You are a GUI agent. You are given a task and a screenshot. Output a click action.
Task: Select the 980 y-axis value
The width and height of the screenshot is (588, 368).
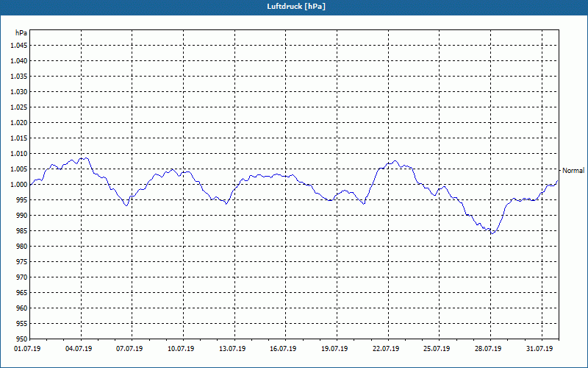point(23,247)
